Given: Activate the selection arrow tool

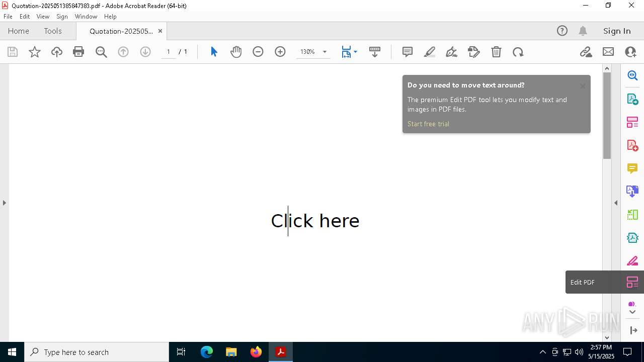Looking at the screenshot, I should pos(214,52).
